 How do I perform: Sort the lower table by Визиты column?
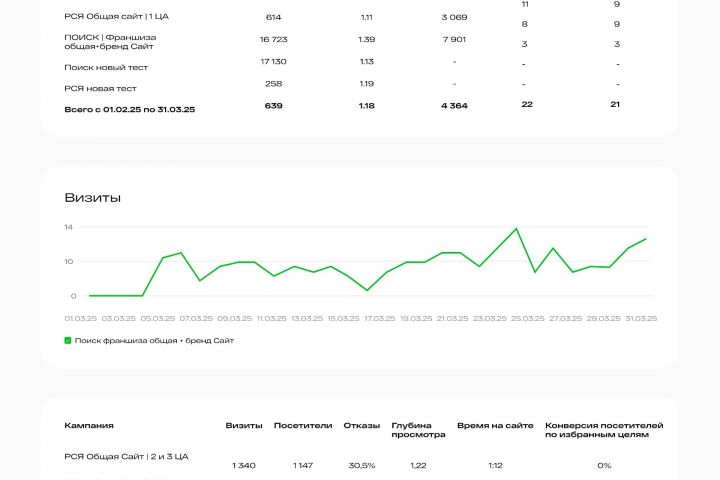[x=244, y=425]
